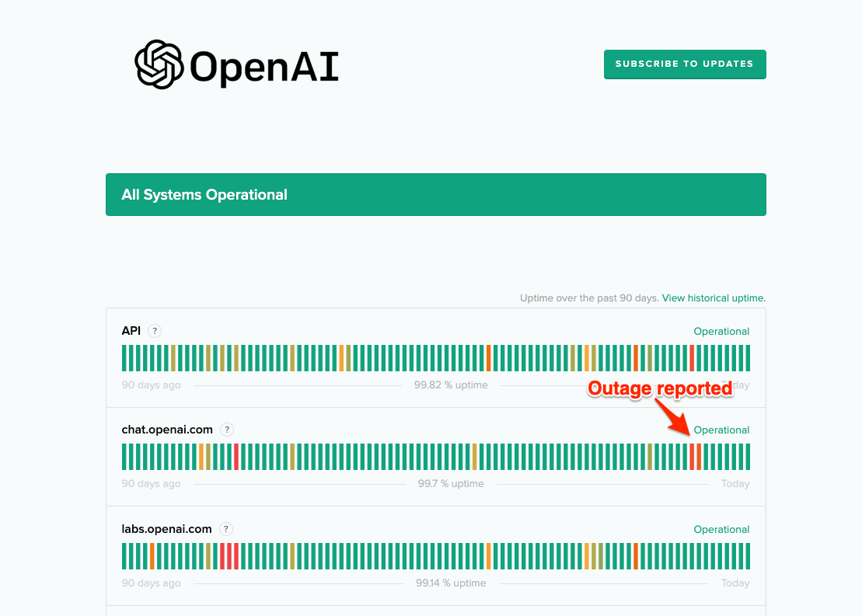The height and width of the screenshot is (616, 862).
Task: Click the labs.openai.com help question mark icon
Action: [x=226, y=529]
